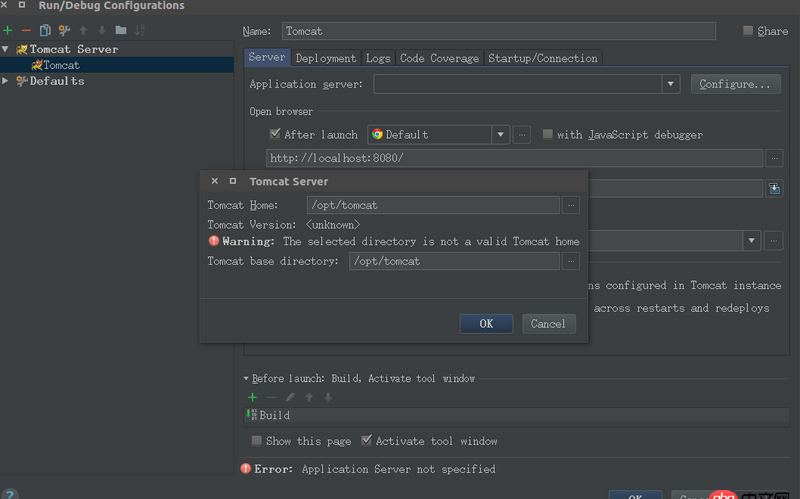Add a new run configuration with plus icon
The height and width of the screenshot is (499, 800).
coord(8,31)
